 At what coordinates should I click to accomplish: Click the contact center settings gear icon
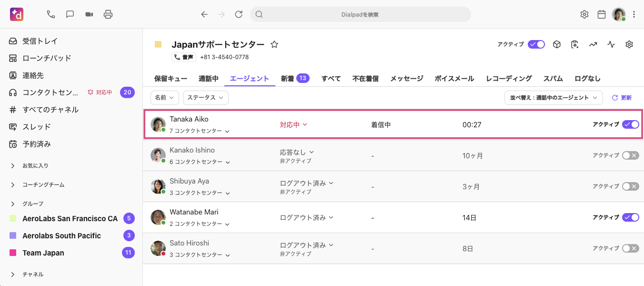629,44
